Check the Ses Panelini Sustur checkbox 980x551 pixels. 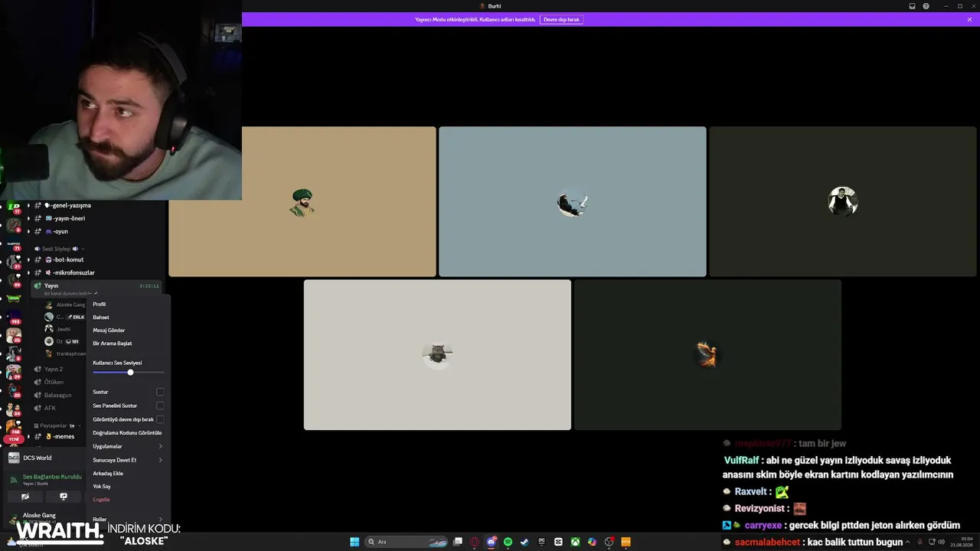[160, 406]
